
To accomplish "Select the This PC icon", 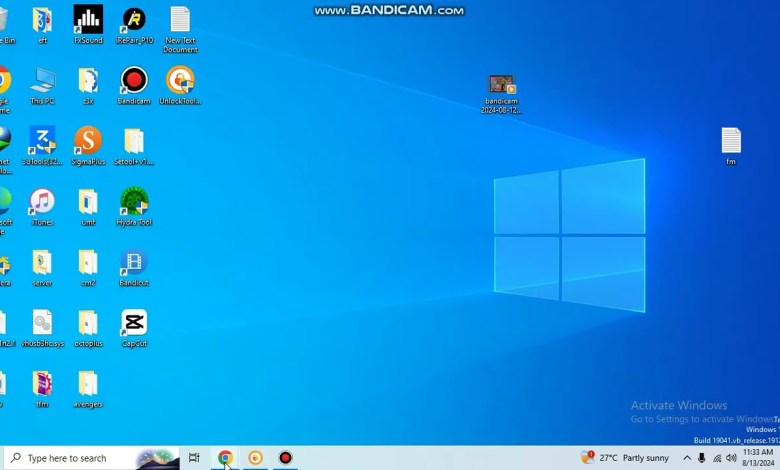I will pos(42,80).
